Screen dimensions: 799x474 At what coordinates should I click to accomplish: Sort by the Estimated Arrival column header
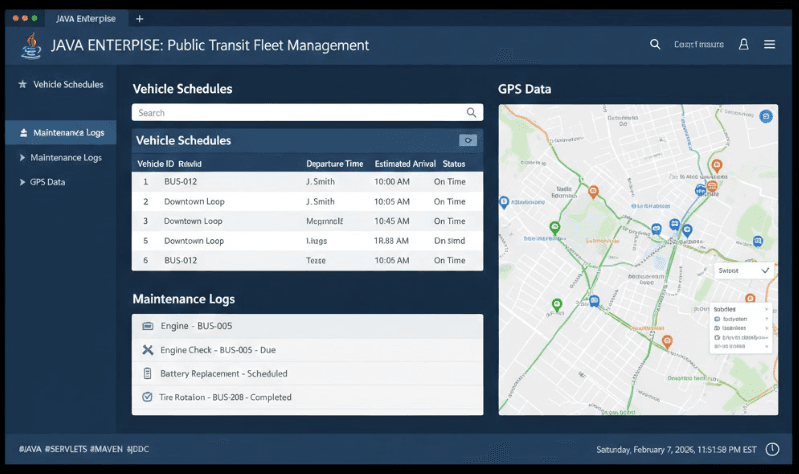tap(405, 164)
